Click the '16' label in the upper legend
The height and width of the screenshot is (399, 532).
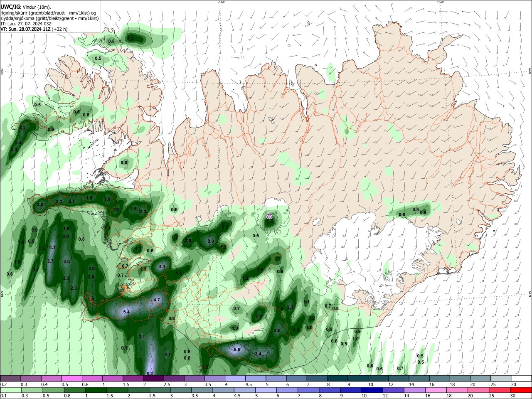coord(432,384)
